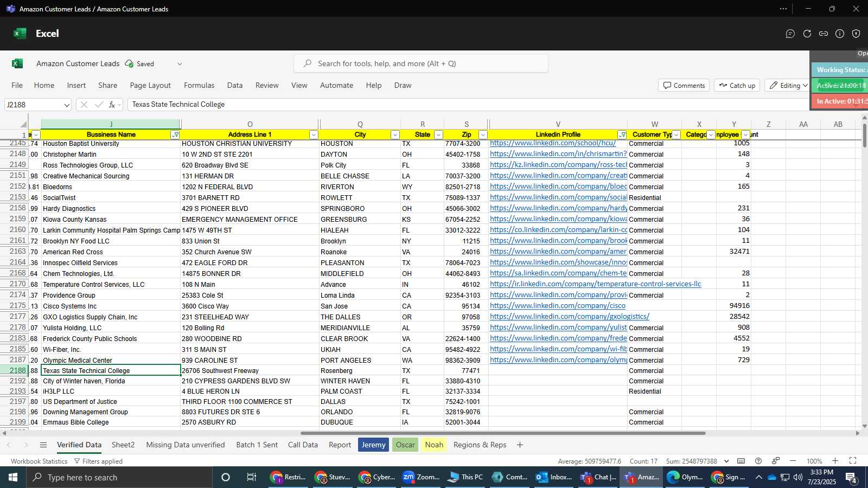
Task: Open the American Red Cross LinkedIn link
Action: point(558,252)
